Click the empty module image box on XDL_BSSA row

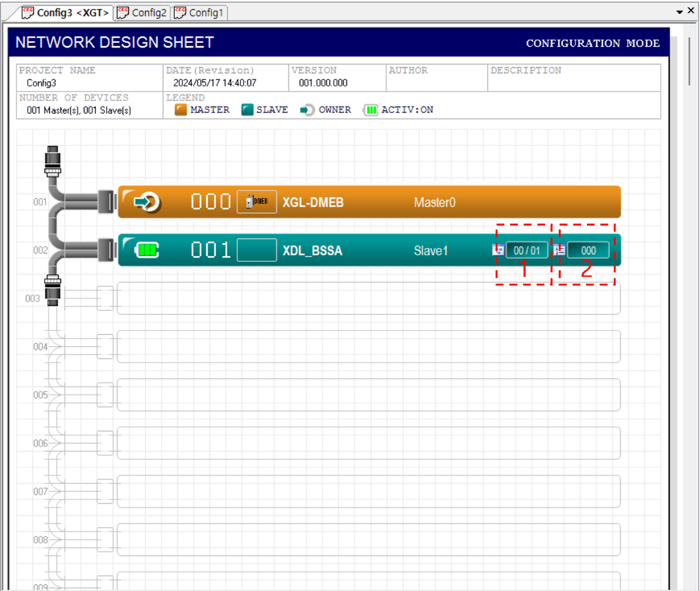(257, 250)
